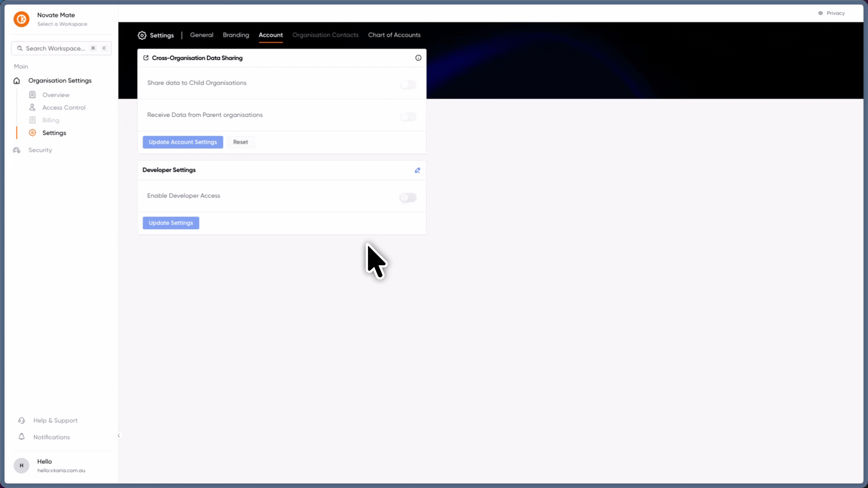Collapse the sidebar with the chevron handle
This screenshot has width=868, height=488.
coord(119,436)
